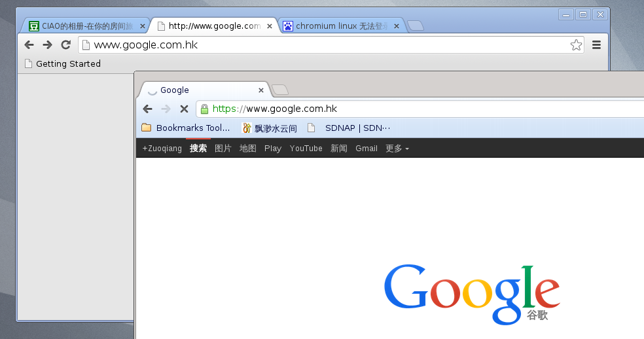The height and width of the screenshot is (339, 644).
Task: Go back in the front Google window
Action: (x=147, y=109)
